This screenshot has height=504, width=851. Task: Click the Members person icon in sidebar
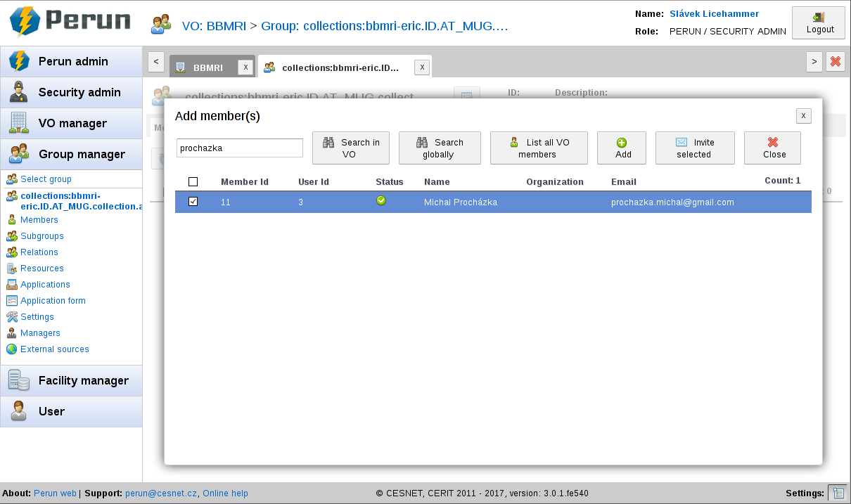[12, 220]
